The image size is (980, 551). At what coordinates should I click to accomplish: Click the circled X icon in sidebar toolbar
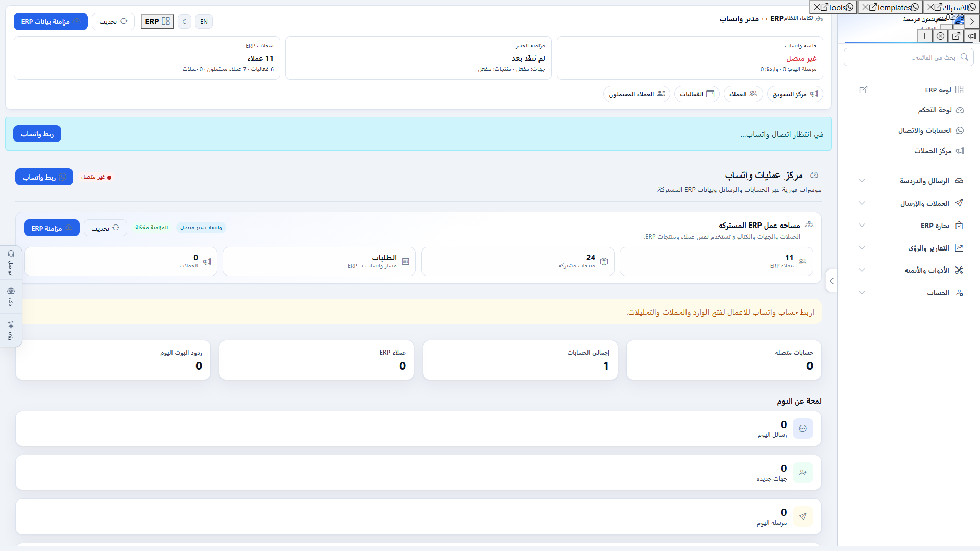[940, 36]
